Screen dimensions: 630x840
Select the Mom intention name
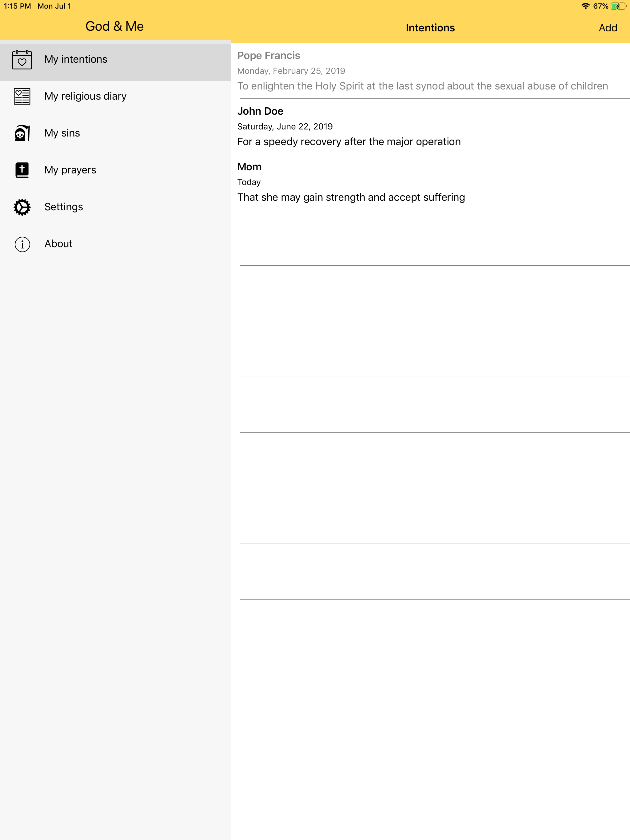pos(249,167)
